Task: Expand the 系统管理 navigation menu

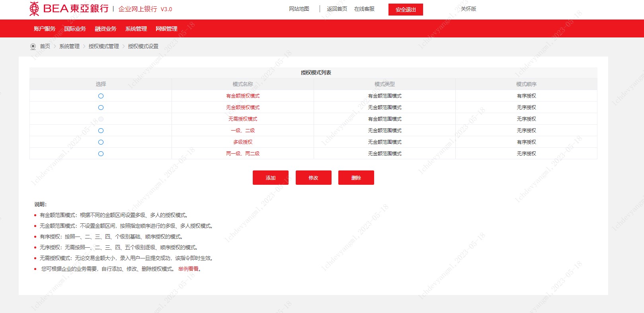Action: click(x=136, y=29)
